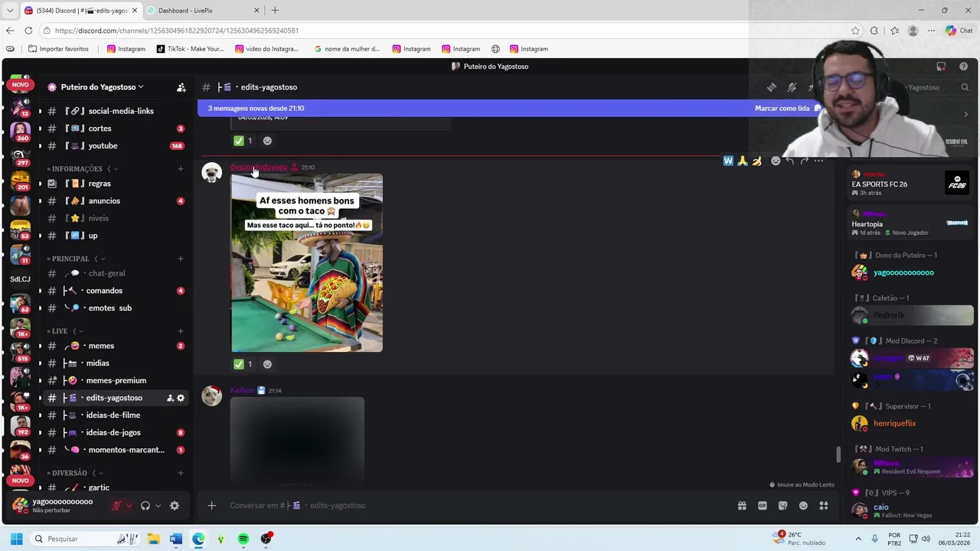This screenshot has width=980, height=551.
Task: Open user settings gear
Action: (175, 506)
